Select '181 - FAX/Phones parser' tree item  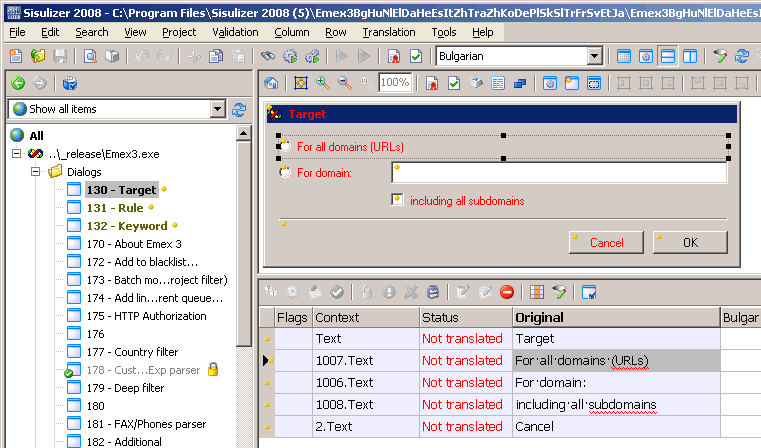147,424
